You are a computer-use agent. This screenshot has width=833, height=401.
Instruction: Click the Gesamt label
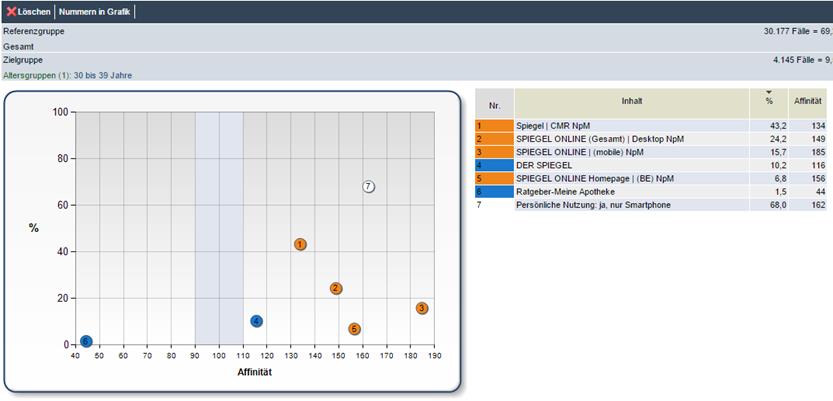click(x=18, y=46)
